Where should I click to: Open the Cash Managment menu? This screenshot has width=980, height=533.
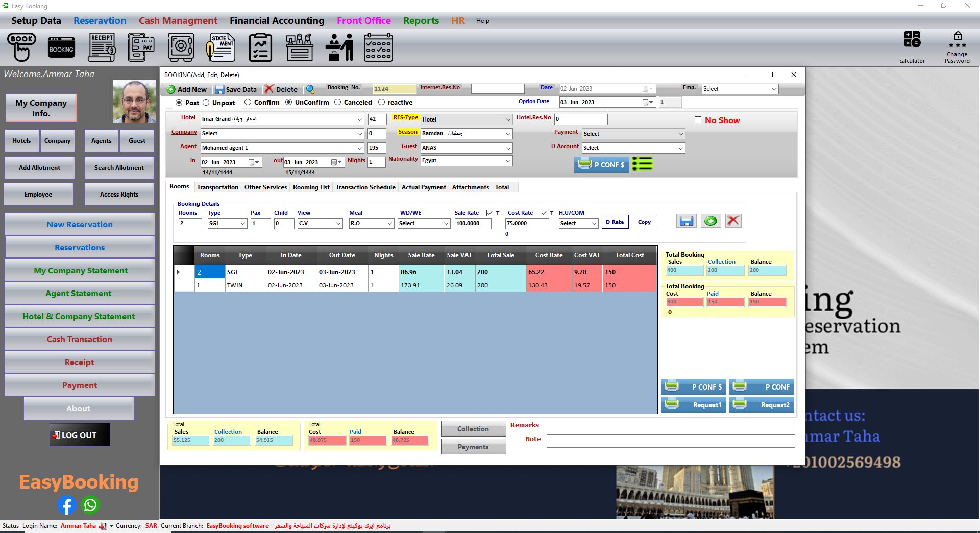click(178, 21)
